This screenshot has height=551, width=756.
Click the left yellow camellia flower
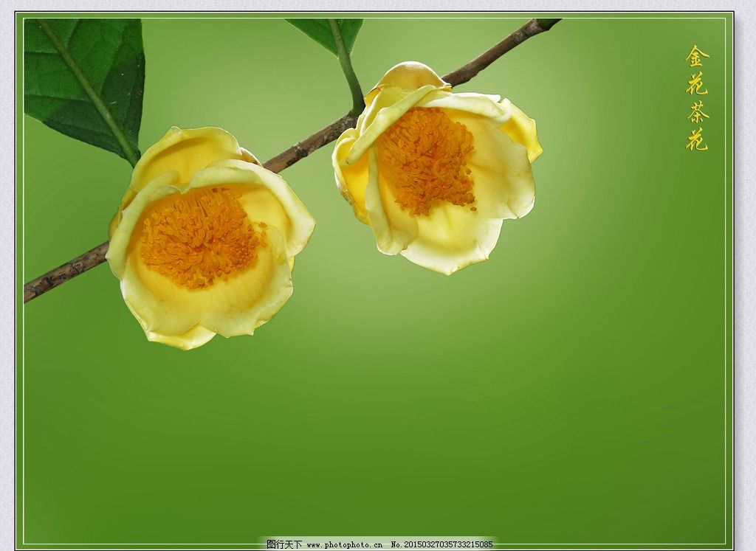(x=209, y=236)
